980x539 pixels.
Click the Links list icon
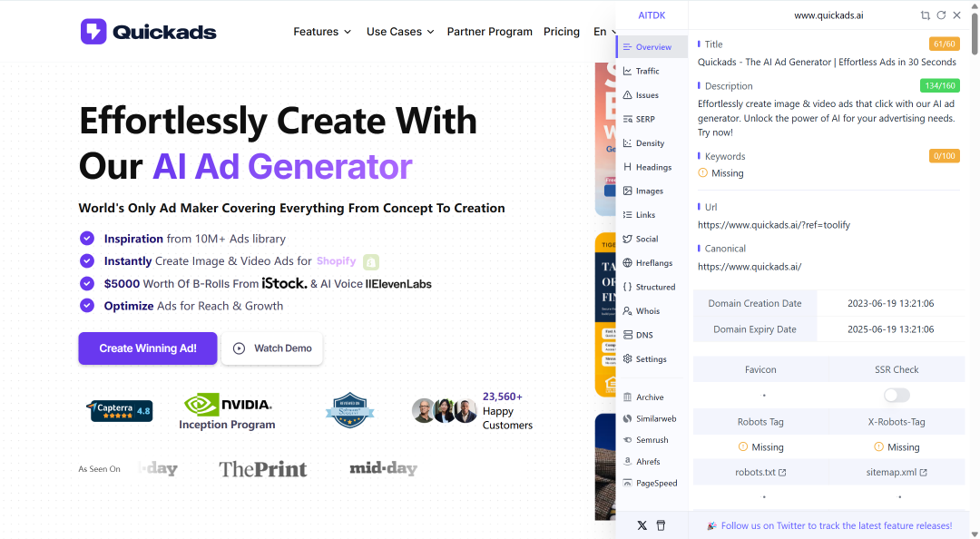(x=628, y=214)
